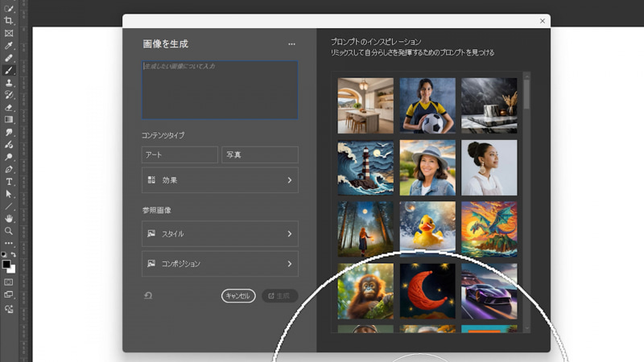This screenshot has height=362, width=644.
Task: Select the Spot Healing Brush tool
Action: 9,58
